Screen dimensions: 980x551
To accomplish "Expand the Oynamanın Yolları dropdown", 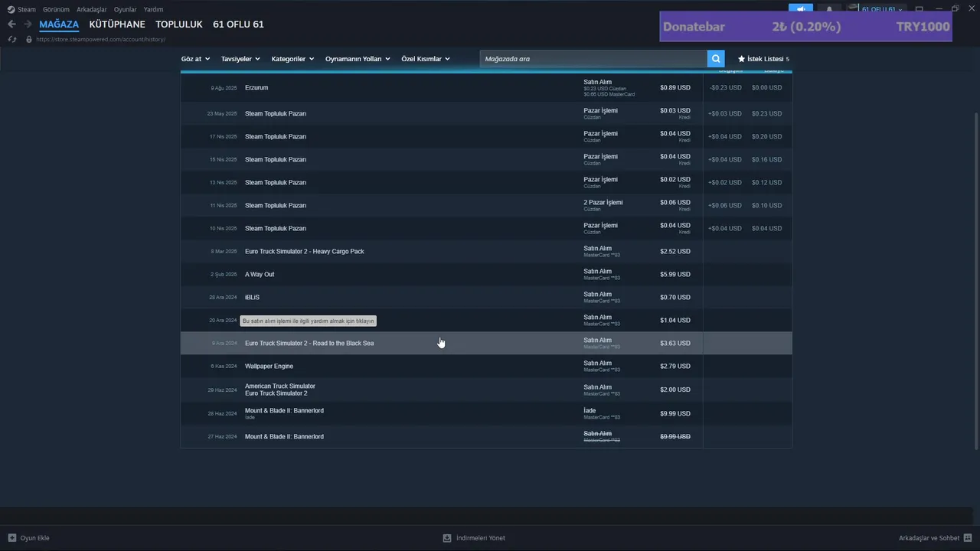I will pyautogui.click(x=358, y=59).
